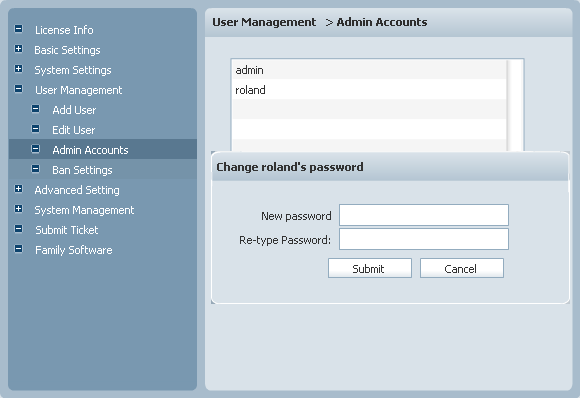
Task: Go to Add User
Action: click(x=74, y=110)
